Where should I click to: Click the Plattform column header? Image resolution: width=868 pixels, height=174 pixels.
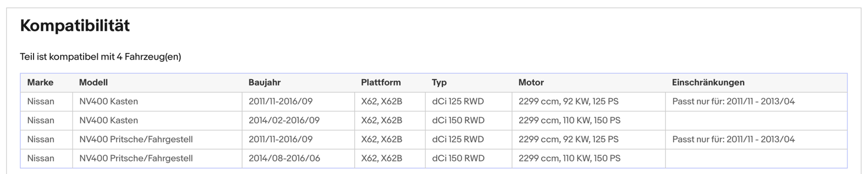coord(381,82)
